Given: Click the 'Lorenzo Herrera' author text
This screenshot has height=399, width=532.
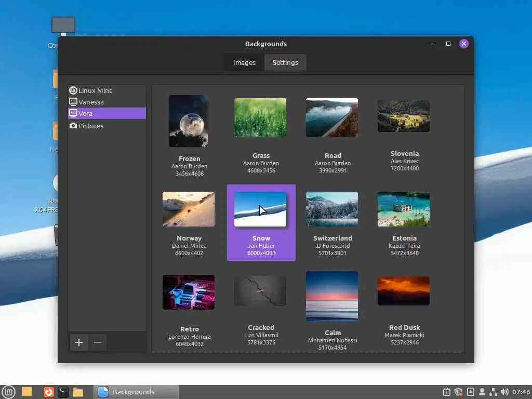Looking at the screenshot, I should pyautogui.click(x=189, y=337).
